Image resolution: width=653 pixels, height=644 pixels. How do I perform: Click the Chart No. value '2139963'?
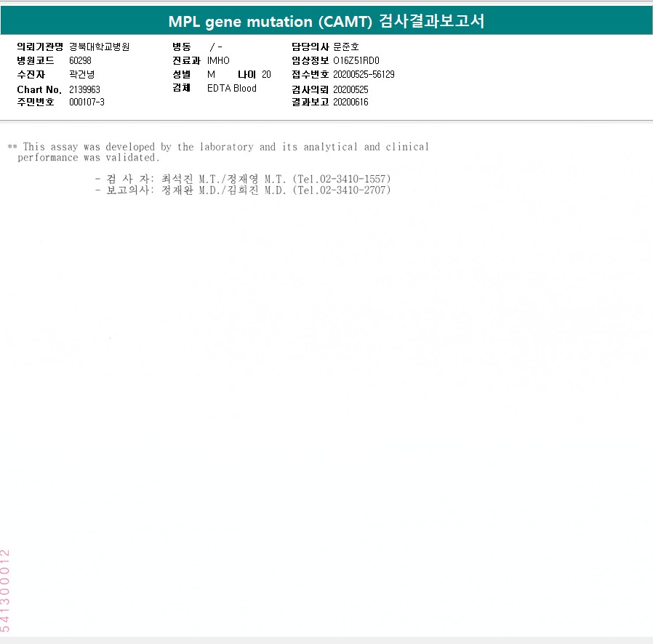click(x=84, y=89)
